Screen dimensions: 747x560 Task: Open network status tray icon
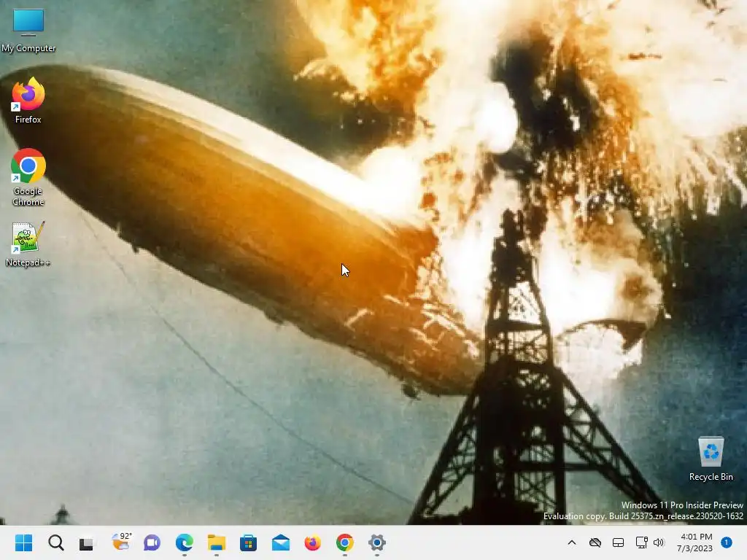(x=642, y=542)
